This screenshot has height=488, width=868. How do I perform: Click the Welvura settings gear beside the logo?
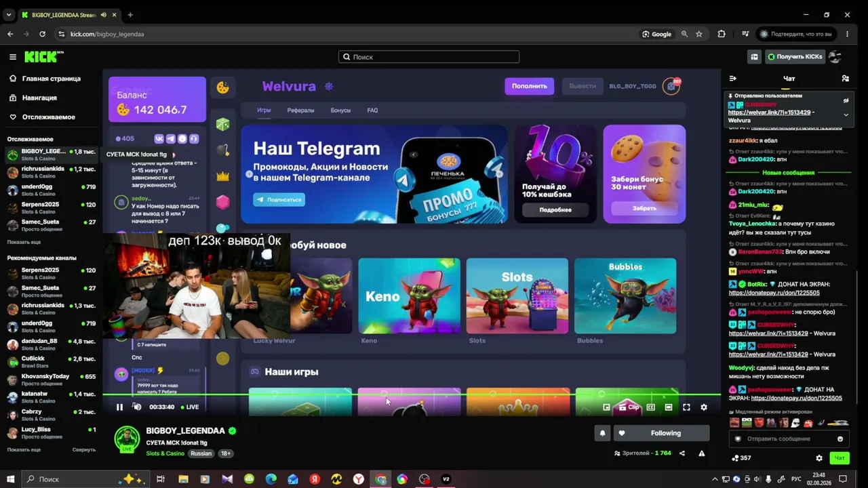(x=329, y=86)
